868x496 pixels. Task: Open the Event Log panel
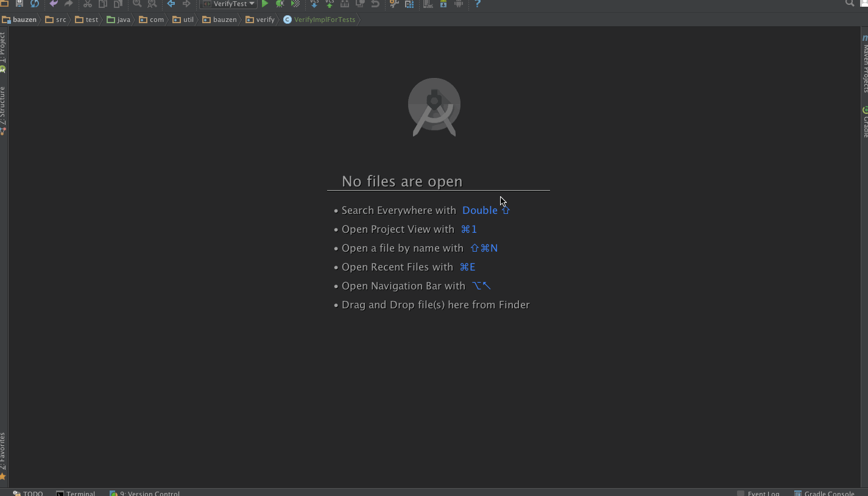pos(758,493)
